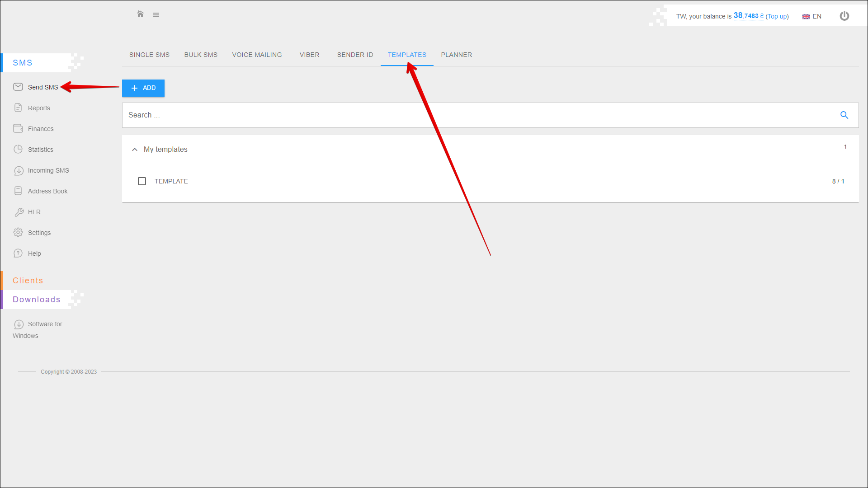Switch to the BULK SMS tab
This screenshot has height=488, width=868.
201,55
